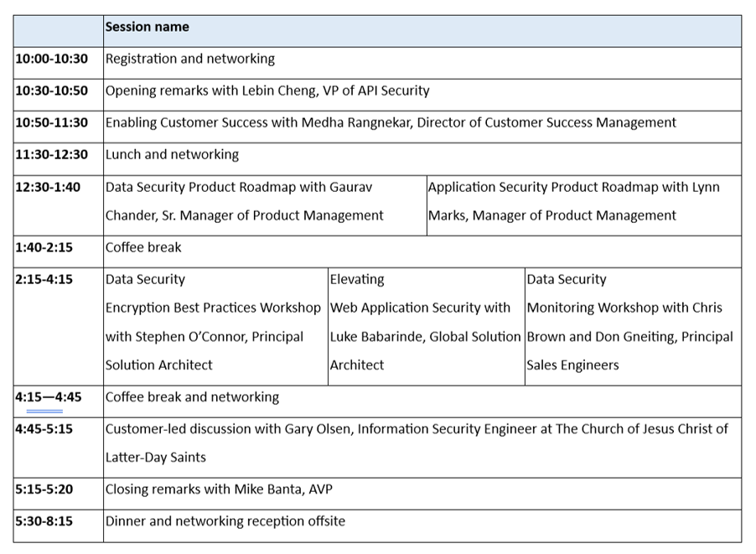Select the Lunch and networking cell
Viewport: 756px width, 554px height.
(172, 155)
